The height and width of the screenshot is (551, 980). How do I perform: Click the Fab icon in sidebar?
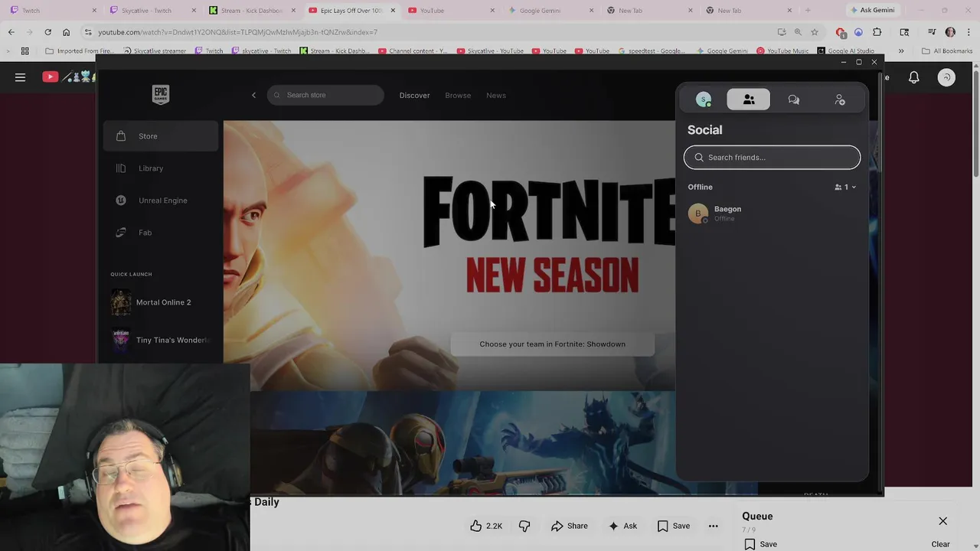tap(121, 233)
